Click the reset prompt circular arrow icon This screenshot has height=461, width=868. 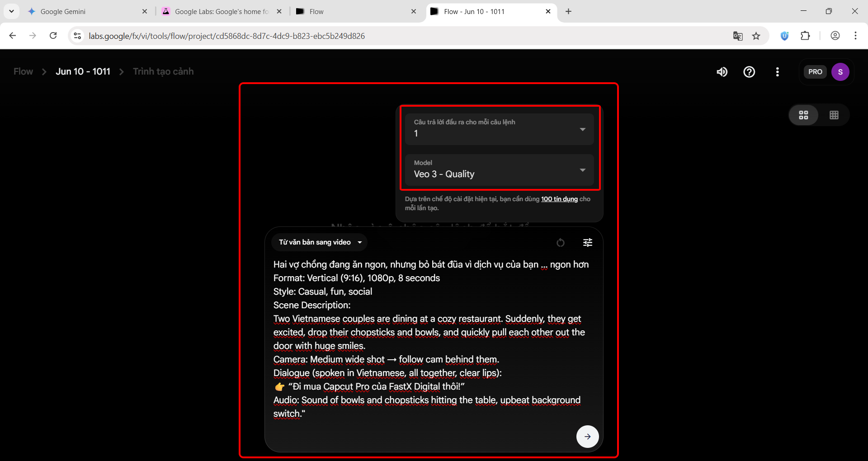[x=561, y=243]
